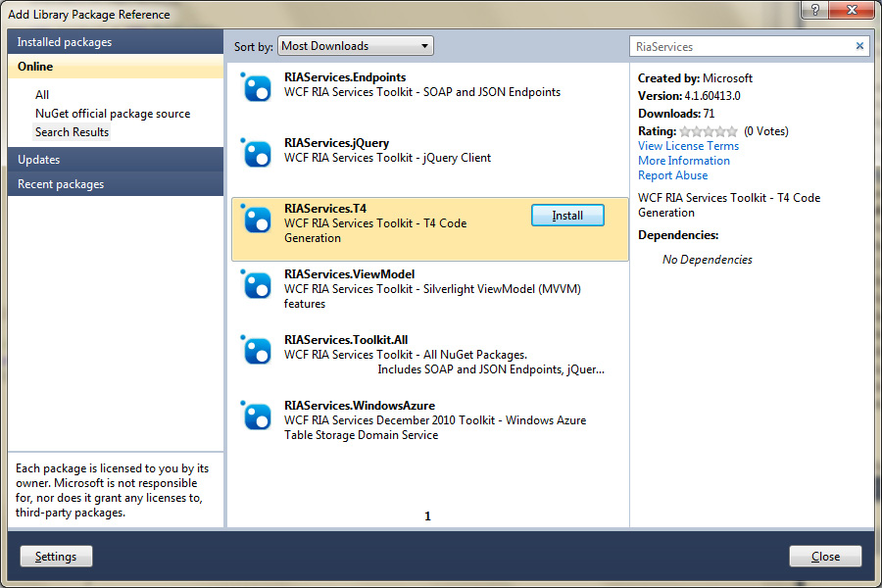Click the Report Abuse link
The height and width of the screenshot is (588, 882).
[672, 175]
